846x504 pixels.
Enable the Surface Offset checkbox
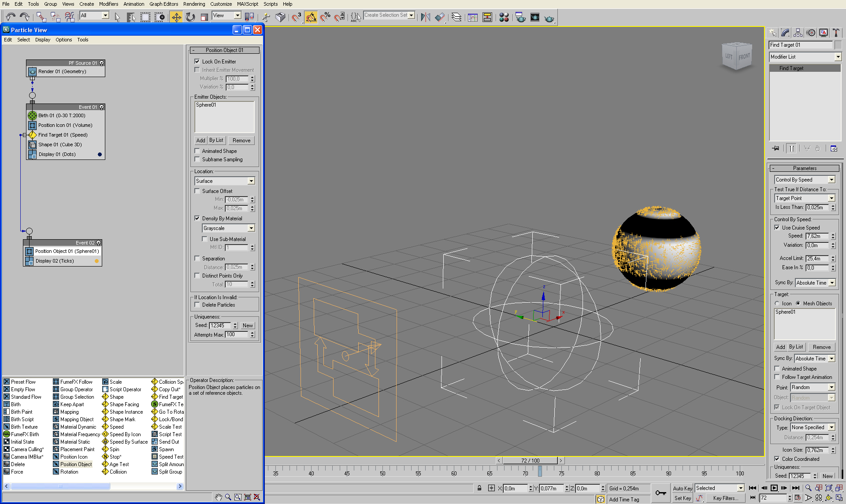[197, 191]
